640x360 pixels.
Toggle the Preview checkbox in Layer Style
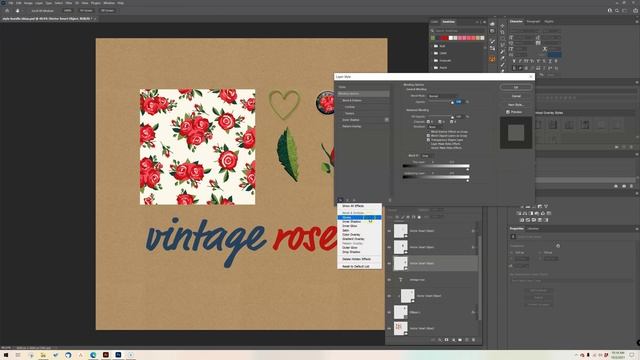point(508,112)
